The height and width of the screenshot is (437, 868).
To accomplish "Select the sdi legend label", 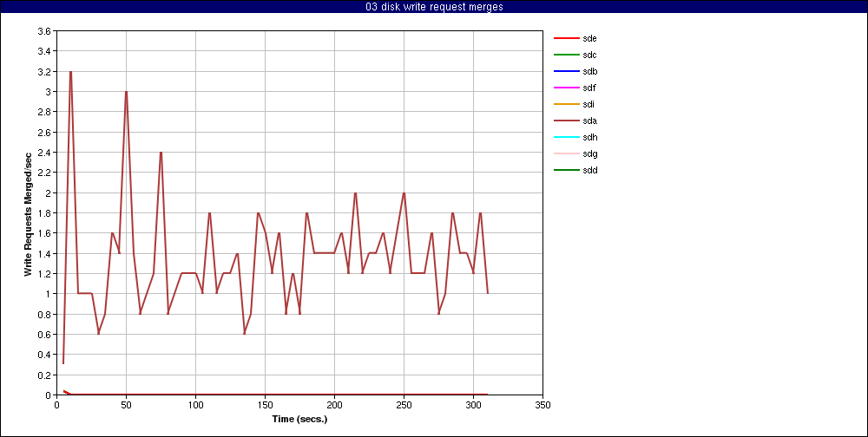I will pyautogui.click(x=589, y=105).
